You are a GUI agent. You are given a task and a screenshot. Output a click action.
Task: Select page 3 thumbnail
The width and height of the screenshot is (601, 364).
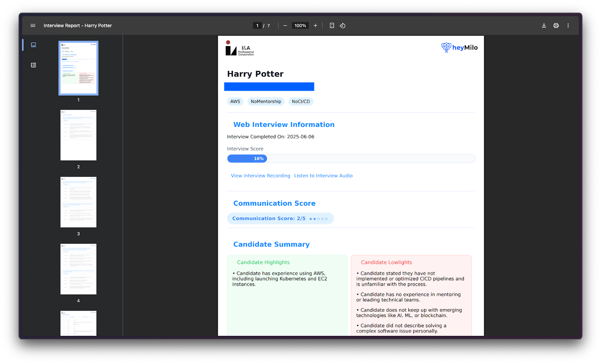click(x=79, y=202)
